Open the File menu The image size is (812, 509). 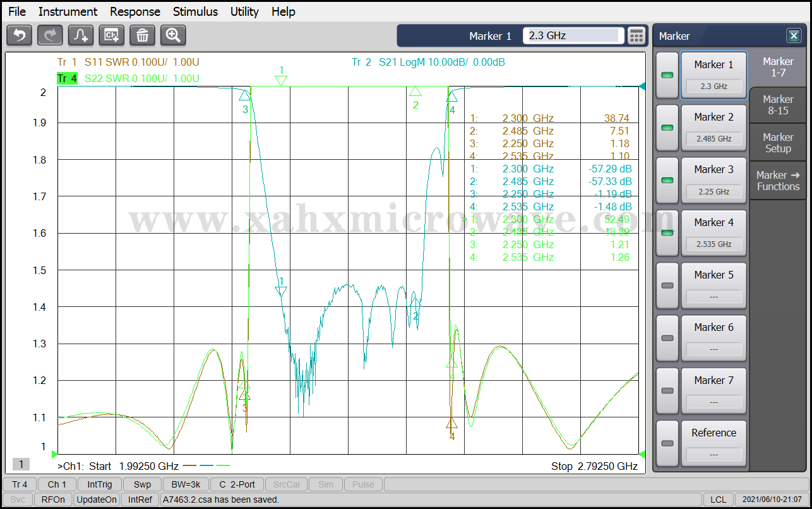pyautogui.click(x=17, y=11)
